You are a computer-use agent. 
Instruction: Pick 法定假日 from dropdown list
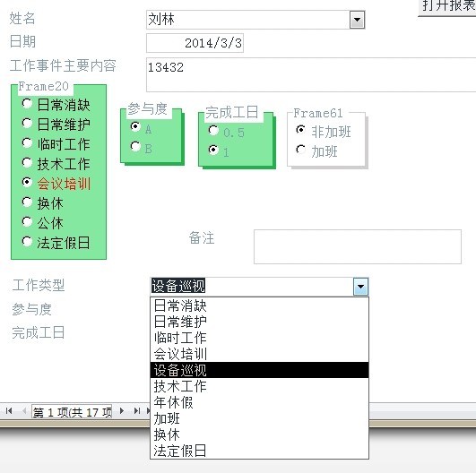pos(260,451)
